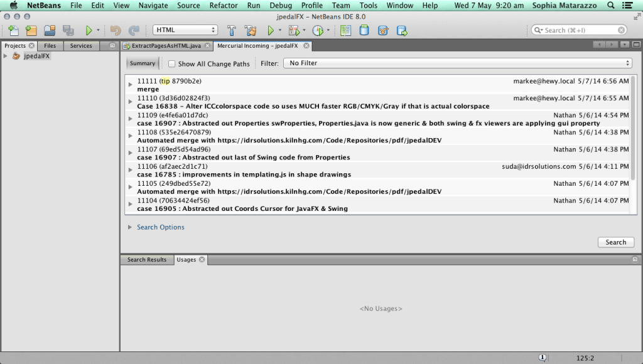643x364 pixels.
Task: Expand the jpedalFX project tree node
Action: pyautogui.click(x=6, y=56)
